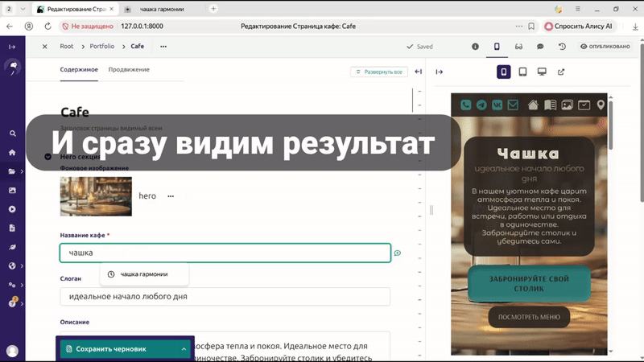Viewport: 644px width, 362px height.
Task: Click booking calendar icon in preview navigation
Action: [x=584, y=105]
